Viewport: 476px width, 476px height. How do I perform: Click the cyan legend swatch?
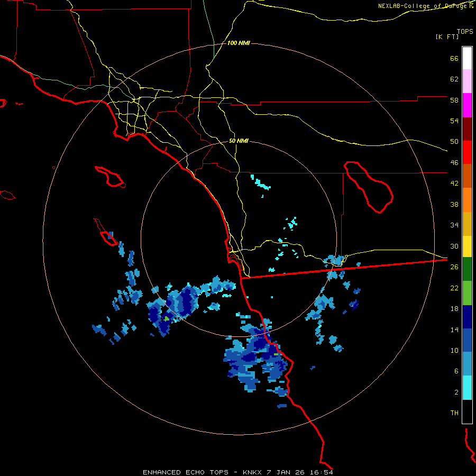click(x=467, y=388)
